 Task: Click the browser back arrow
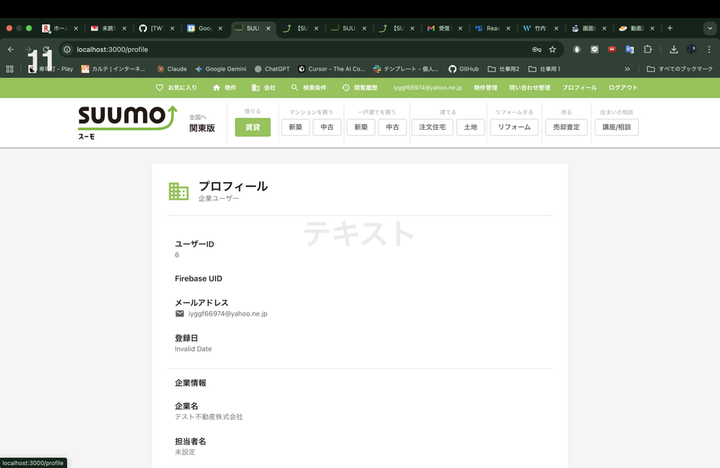11,49
